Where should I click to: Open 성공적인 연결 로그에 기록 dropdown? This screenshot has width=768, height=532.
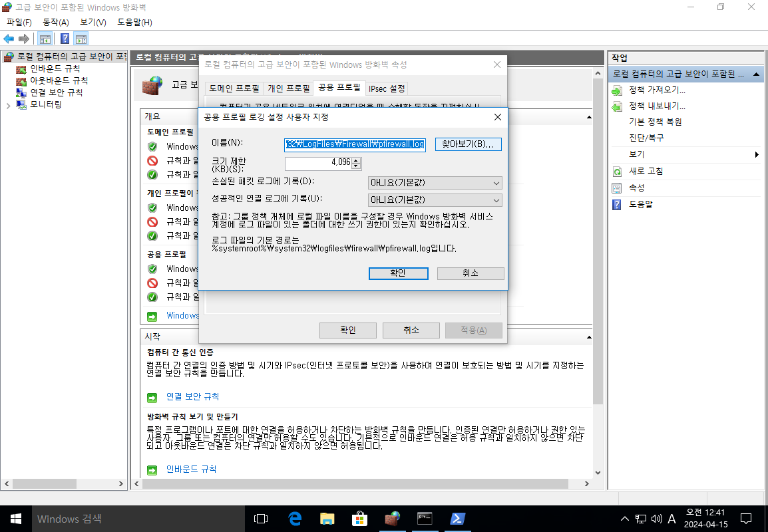435,200
